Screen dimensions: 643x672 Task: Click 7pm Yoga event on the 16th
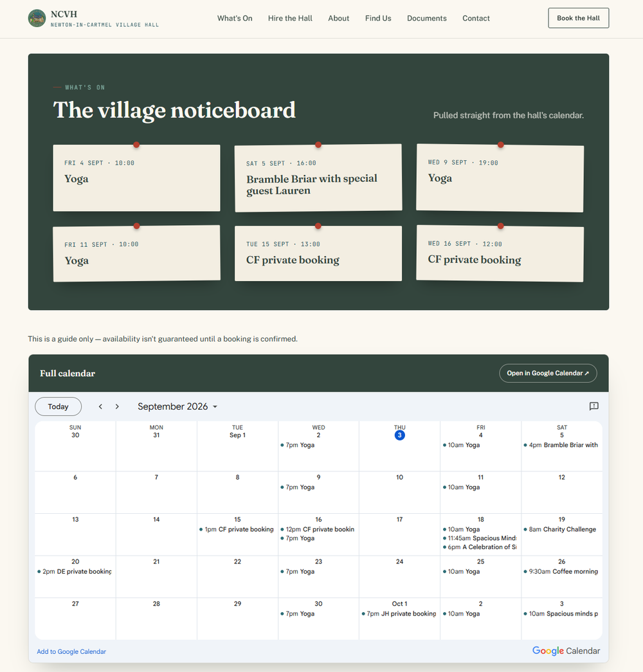click(x=318, y=538)
